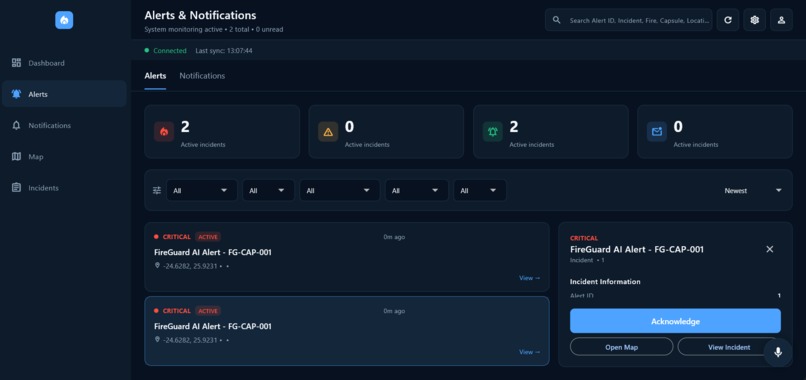Click the red fire stat icon
This screenshot has width=806, height=380.
coord(164,132)
